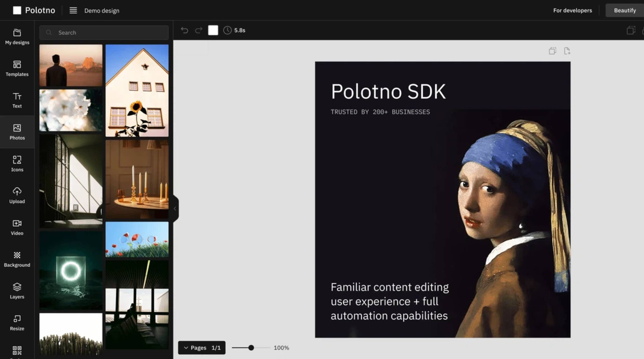Insert the sunlit window staircase photo
Screen dimensions: 644x359
(x=71, y=181)
